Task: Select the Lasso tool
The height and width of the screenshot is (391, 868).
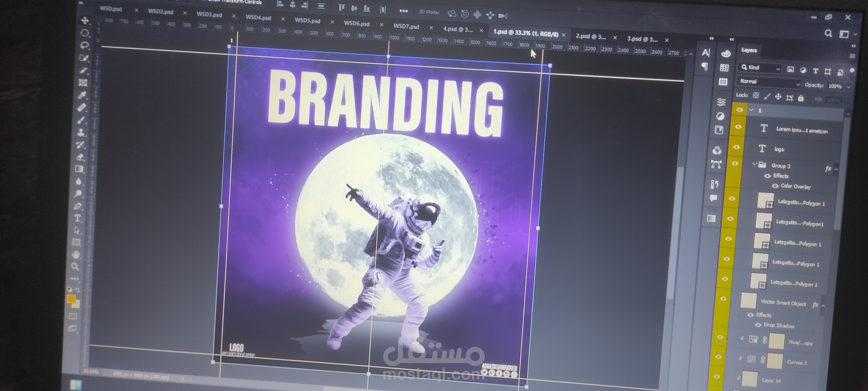Action: point(84,45)
